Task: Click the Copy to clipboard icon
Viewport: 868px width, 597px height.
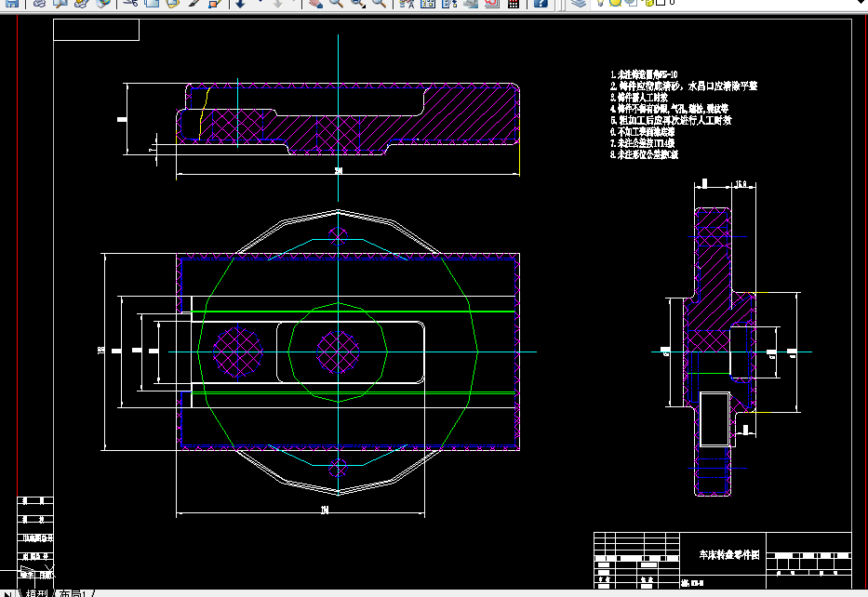Action: click(x=151, y=4)
